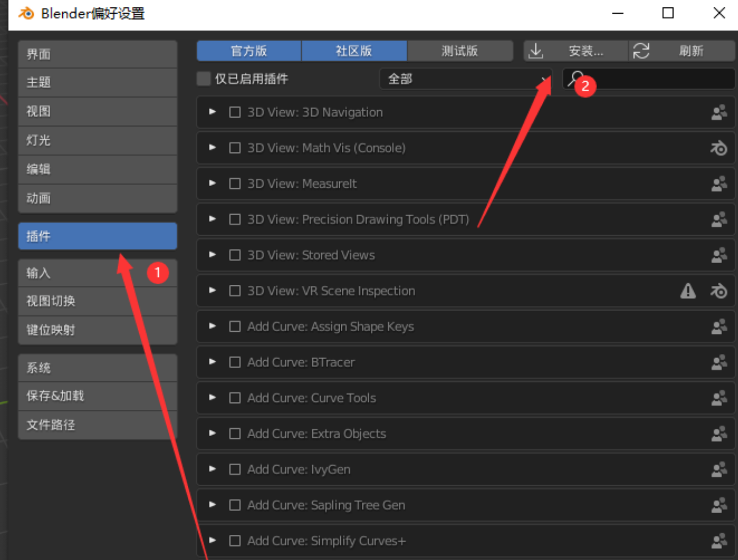
Task: Click warning triangle on VR Scene Inspection row
Action: [x=688, y=291]
